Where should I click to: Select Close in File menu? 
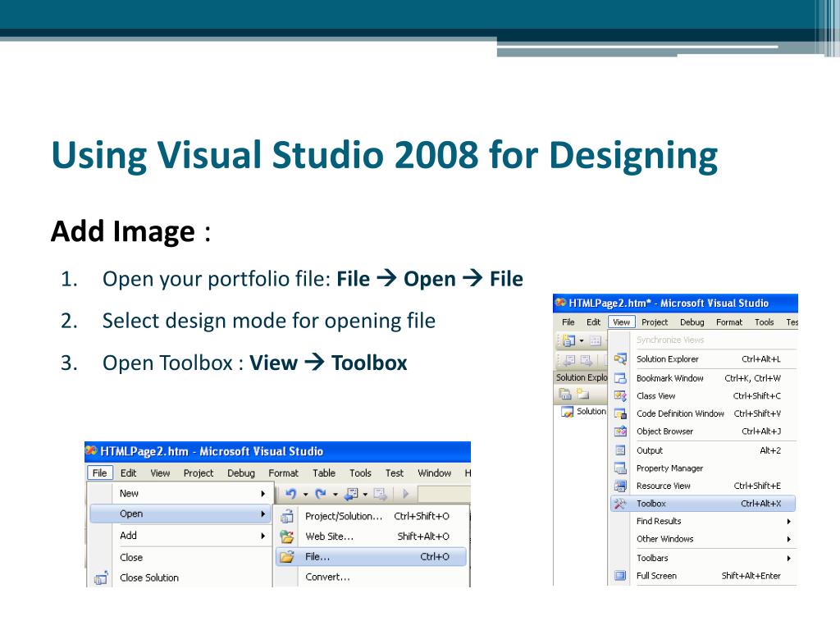180,557
